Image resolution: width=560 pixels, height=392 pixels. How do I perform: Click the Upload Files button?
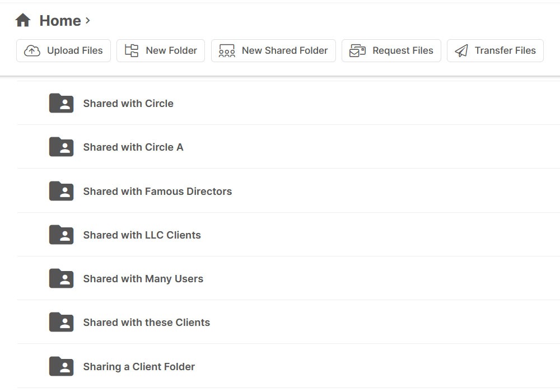click(x=63, y=50)
